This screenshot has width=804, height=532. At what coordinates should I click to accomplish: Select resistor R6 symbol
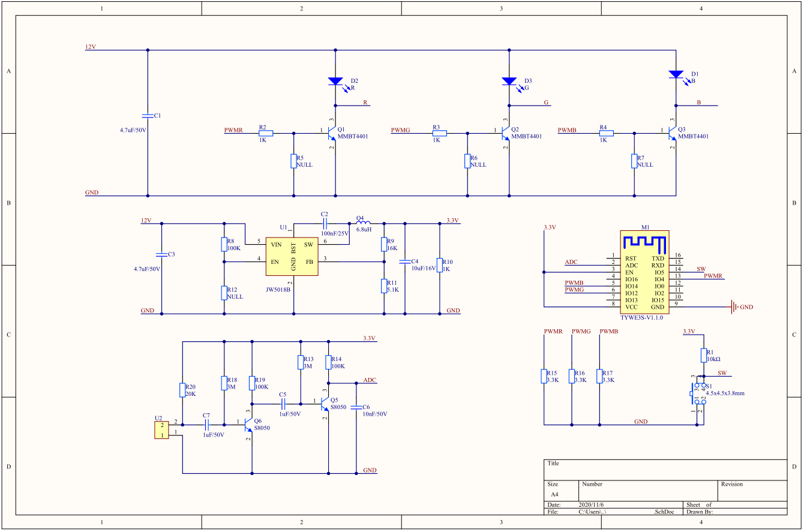pos(467,161)
